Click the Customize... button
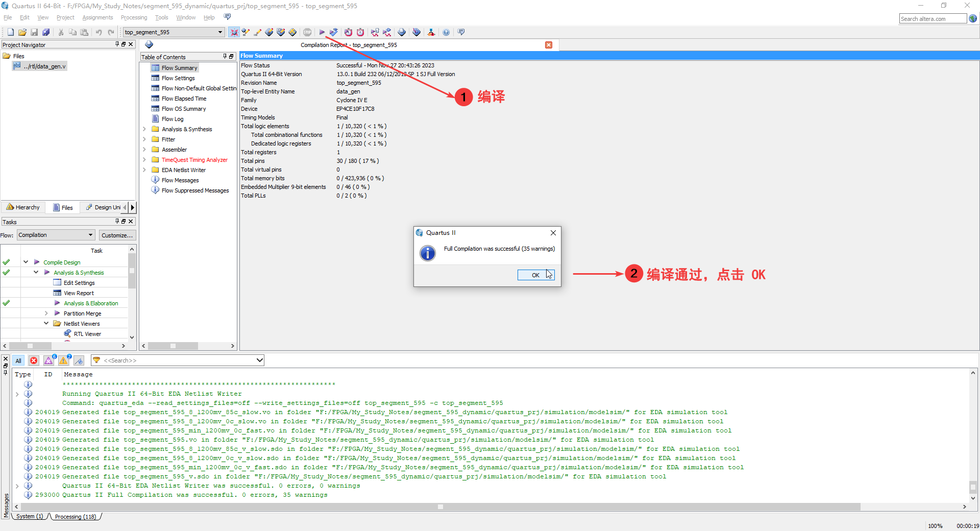 pyautogui.click(x=117, y=235)
